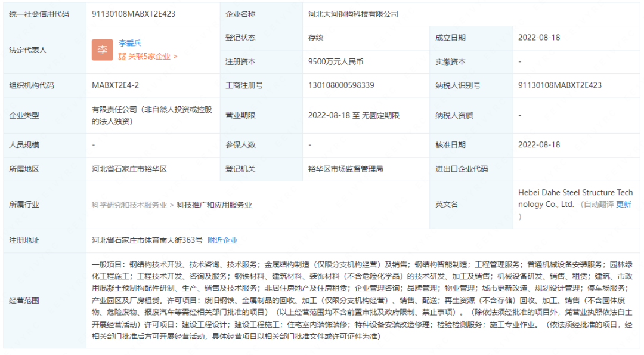Image resolution: width=644 pixels, height=355 pixels.
Task: Click the 经营范围 business scope paragraph
Action: (362, 300)
